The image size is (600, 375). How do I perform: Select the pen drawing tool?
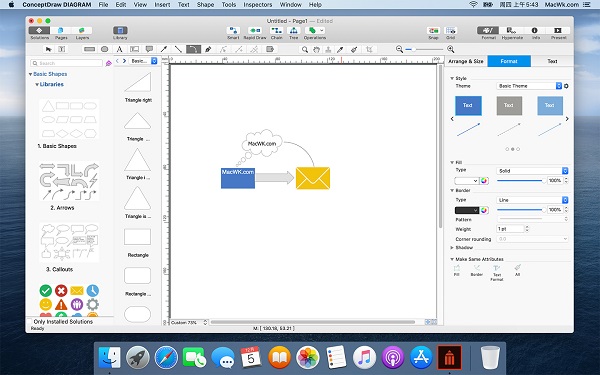pyautogui.click(x=208, y=49)
